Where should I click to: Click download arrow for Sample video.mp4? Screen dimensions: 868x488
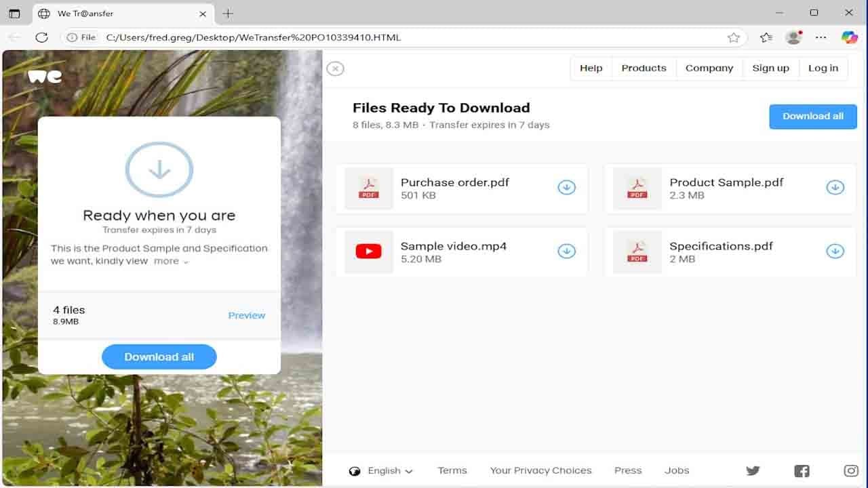coord(566,251)
